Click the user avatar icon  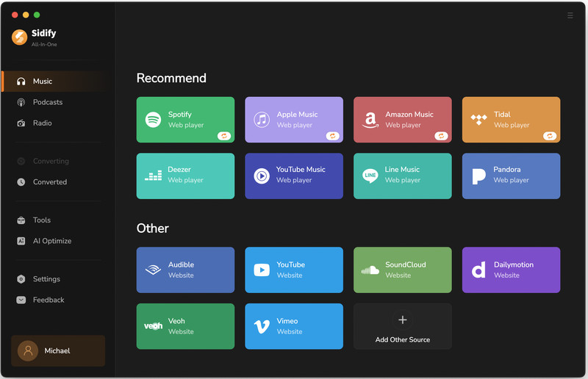tap(28, 351)
